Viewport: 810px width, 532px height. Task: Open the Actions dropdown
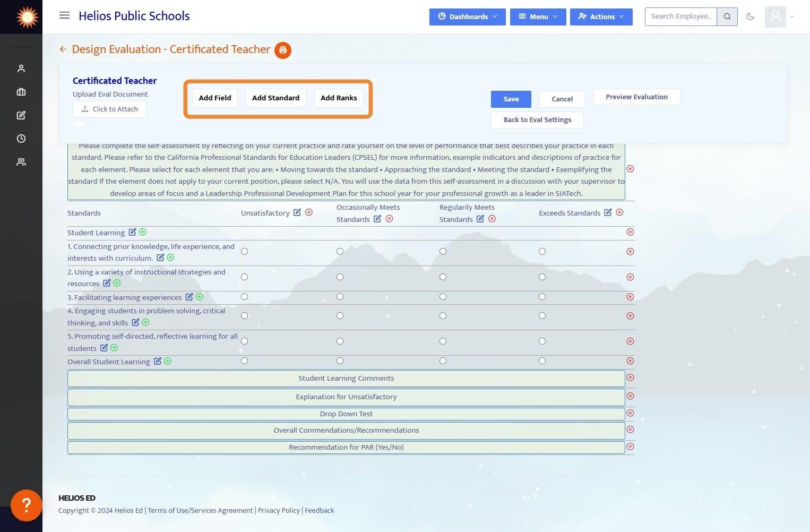[x=601, y=16]
